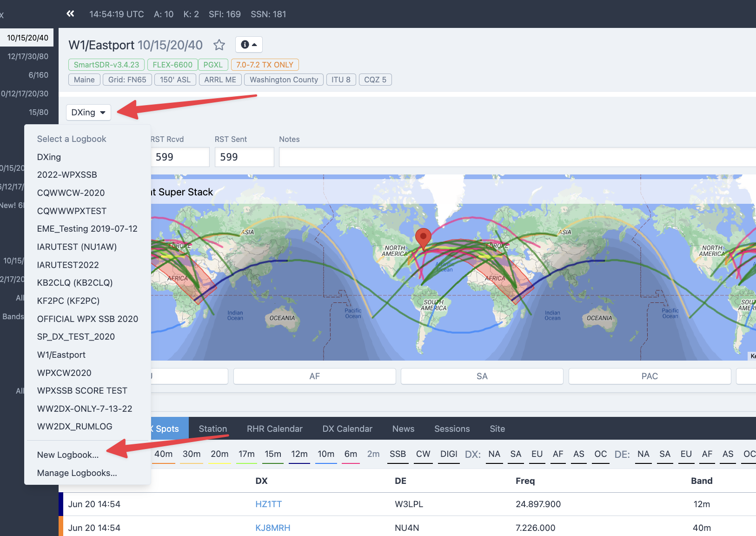Click the favorite star icon
This screenshot has height=536, width=756.
tap(219, 45)
